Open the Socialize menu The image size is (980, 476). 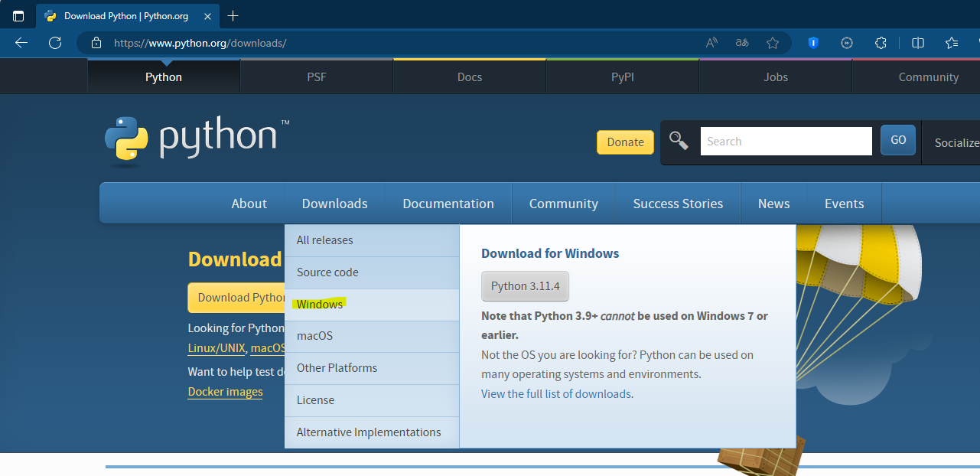(956, 142)
